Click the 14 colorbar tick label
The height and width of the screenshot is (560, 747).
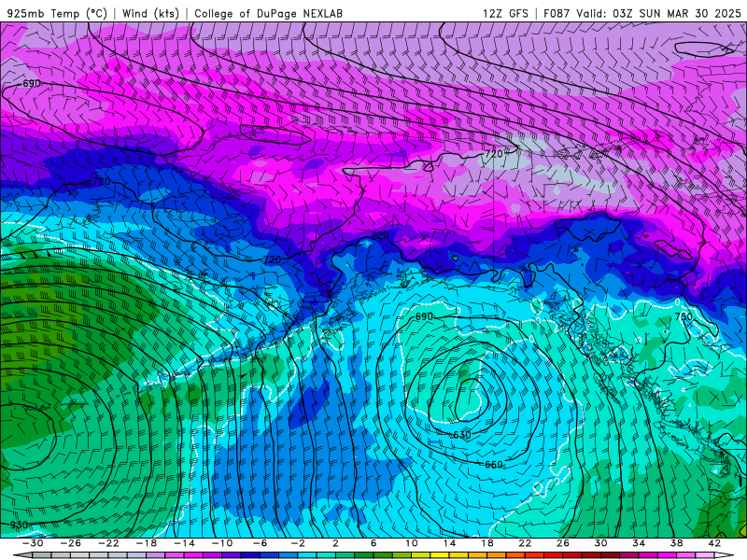click(449, 543)
